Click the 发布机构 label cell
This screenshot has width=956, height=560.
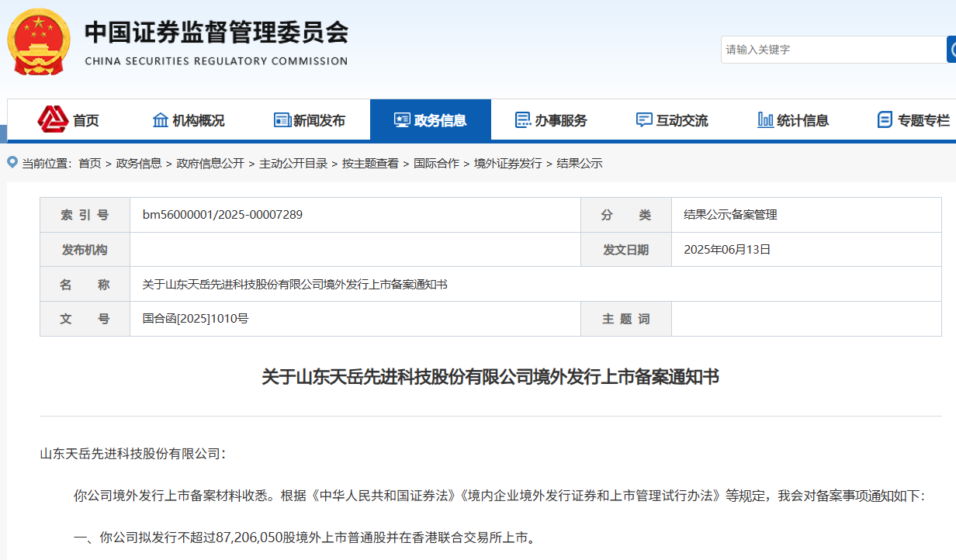85,250
